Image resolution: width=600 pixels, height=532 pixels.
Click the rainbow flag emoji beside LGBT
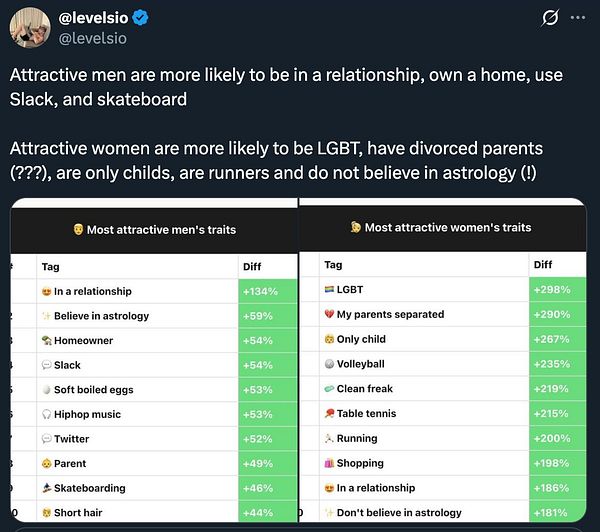tap(329, 289)
